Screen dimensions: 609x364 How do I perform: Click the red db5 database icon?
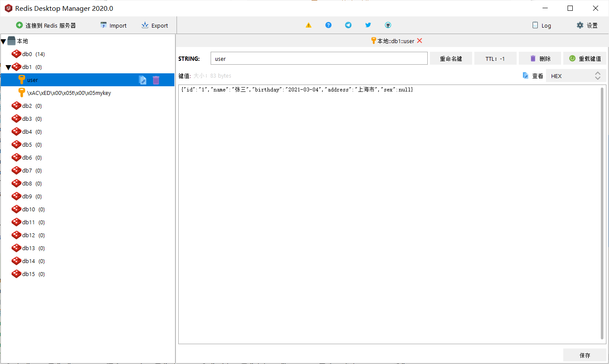click(16, 144)
